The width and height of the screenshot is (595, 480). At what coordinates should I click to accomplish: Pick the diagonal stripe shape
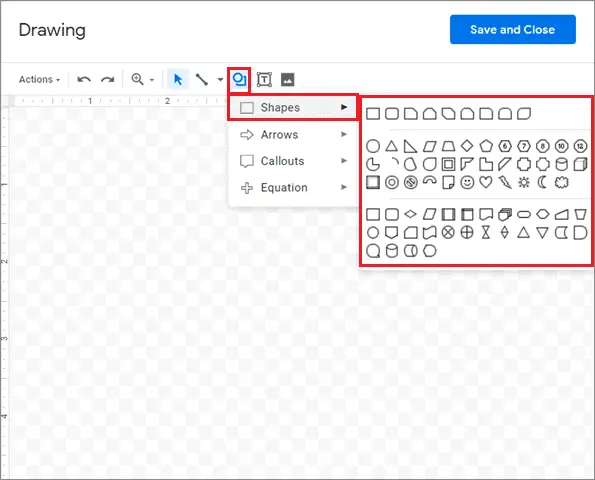click(x=505, y=164)
